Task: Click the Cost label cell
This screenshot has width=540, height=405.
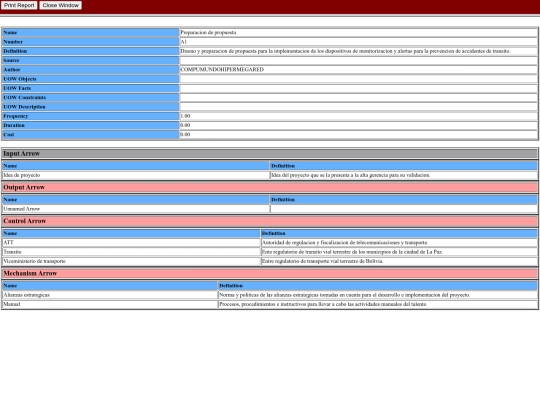Action: [x=91, y=135]
